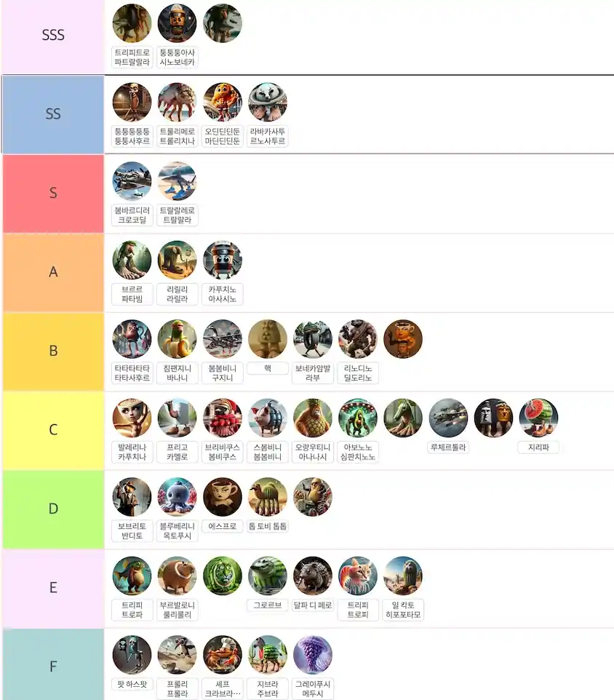The image size is (614, 700).
Task: Select the 트랄랄레로 트랄랄라 shark image
Action: pos(177,181)
